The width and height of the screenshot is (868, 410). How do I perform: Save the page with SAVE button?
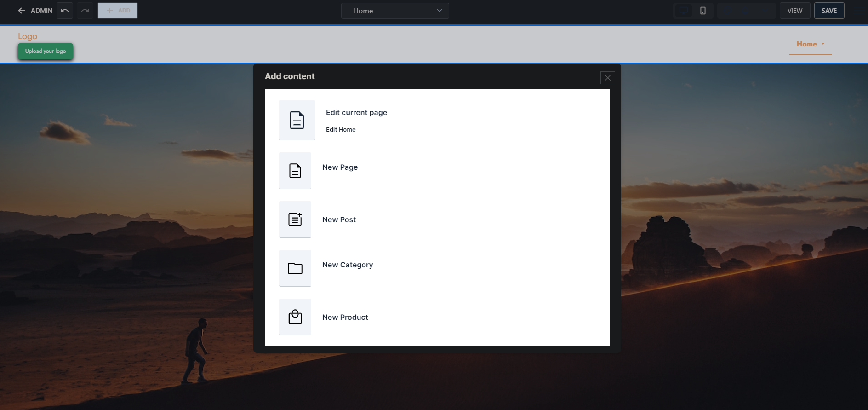point(829,11)
